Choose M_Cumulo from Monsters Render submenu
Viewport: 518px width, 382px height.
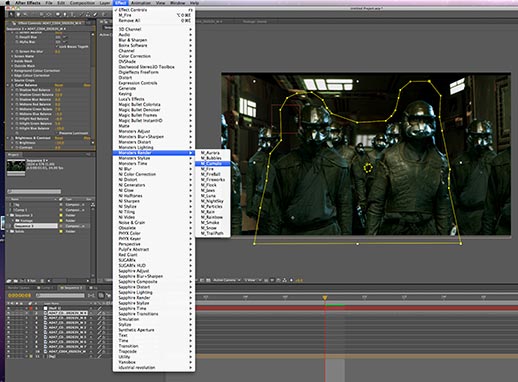coord(213,164)
